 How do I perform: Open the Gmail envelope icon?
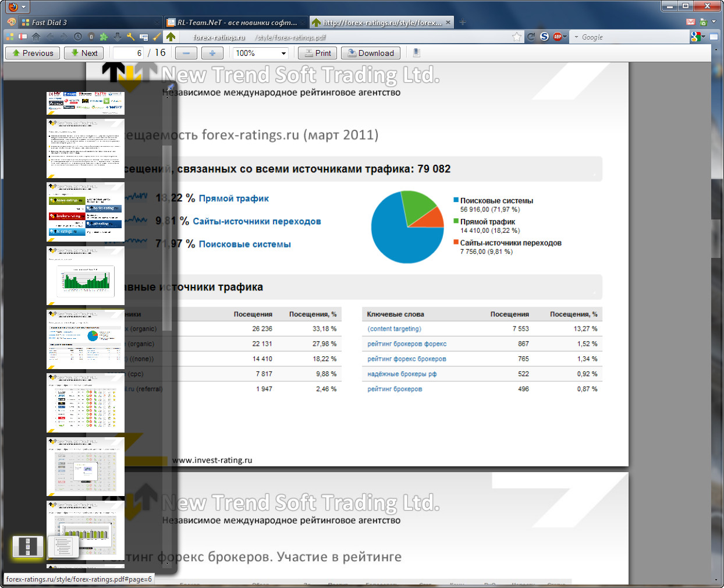(691, 22)
